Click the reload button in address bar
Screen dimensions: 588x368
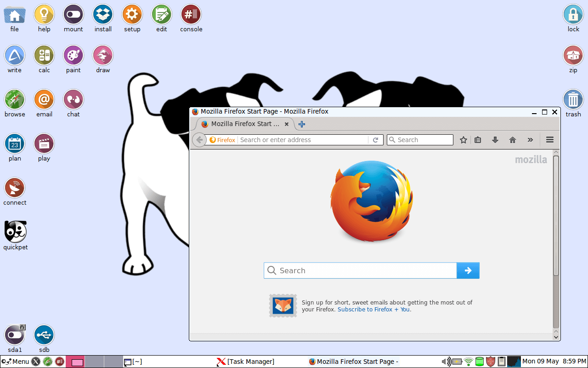pyautogui.click(x=375, y=140)
